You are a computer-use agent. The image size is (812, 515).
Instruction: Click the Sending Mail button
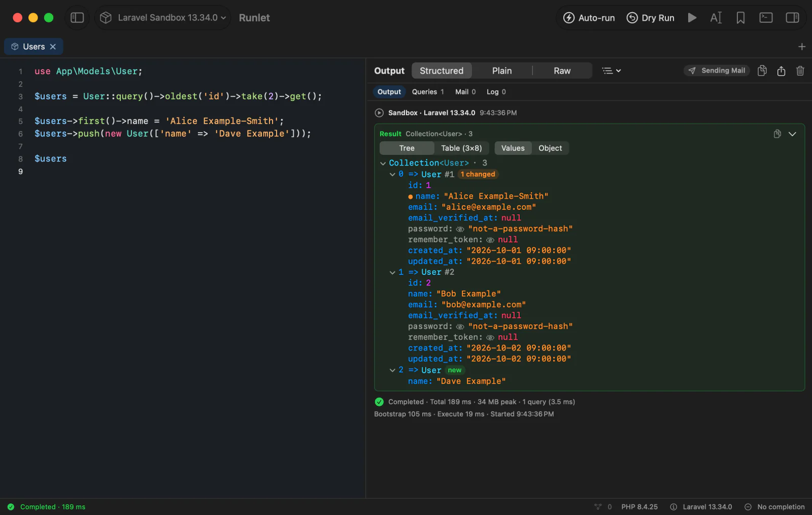coord(717,71)
